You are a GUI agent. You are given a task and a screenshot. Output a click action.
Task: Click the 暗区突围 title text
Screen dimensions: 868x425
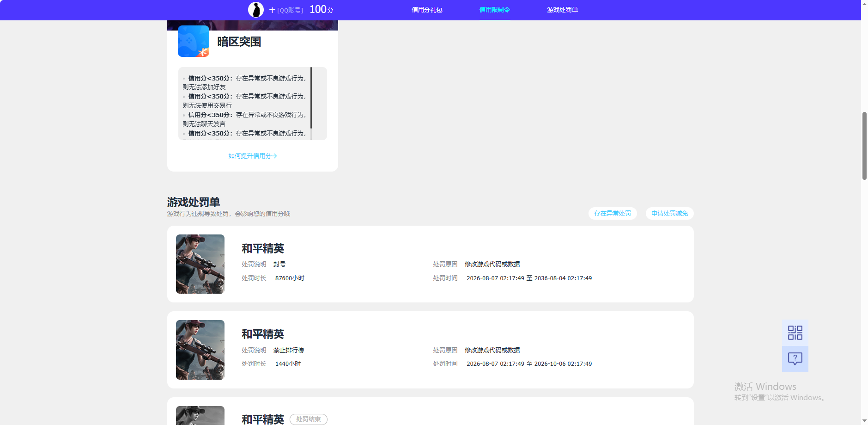[239, 42]
